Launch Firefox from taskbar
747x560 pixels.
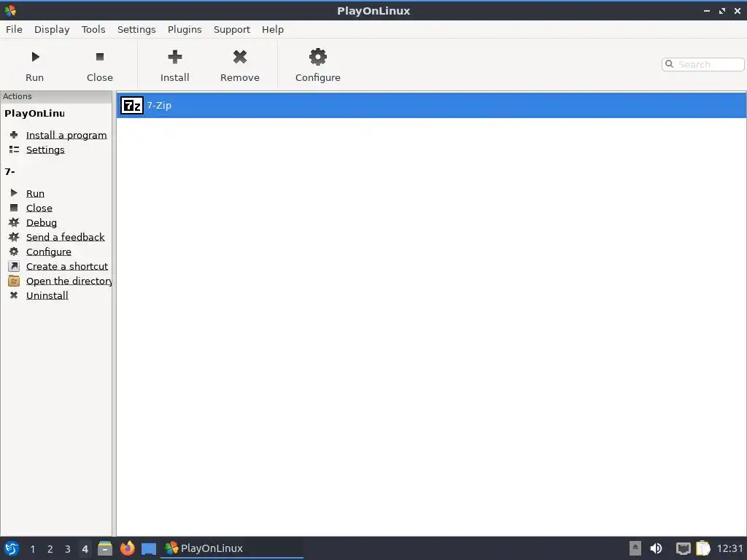pyautogui.click(x=127, y=548)
